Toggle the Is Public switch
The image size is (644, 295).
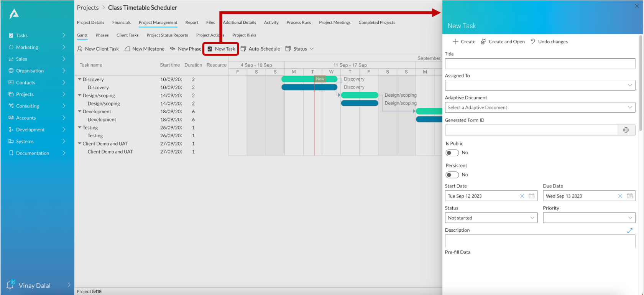[x=452, y=153]
